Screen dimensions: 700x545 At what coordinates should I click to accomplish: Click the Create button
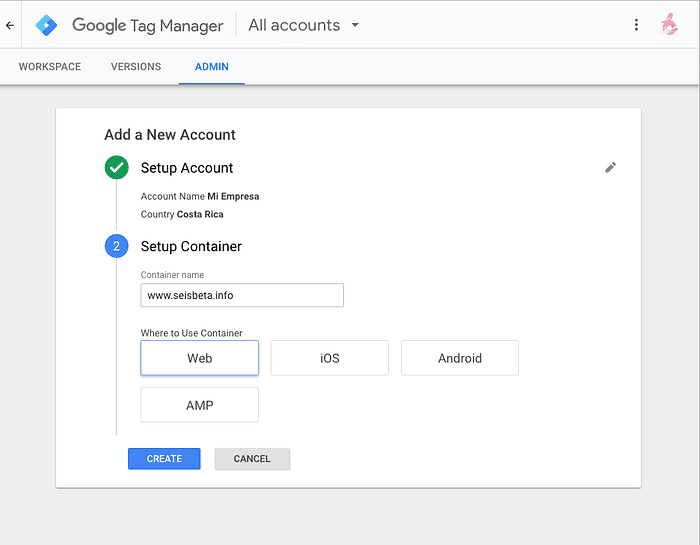(164, 459)
